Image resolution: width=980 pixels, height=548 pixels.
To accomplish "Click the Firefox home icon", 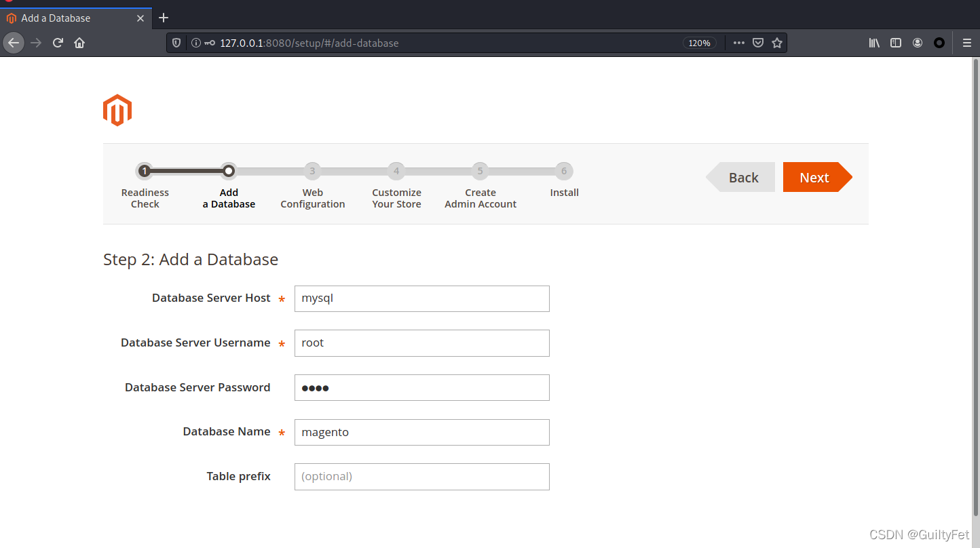I will [x=79, y=42].
